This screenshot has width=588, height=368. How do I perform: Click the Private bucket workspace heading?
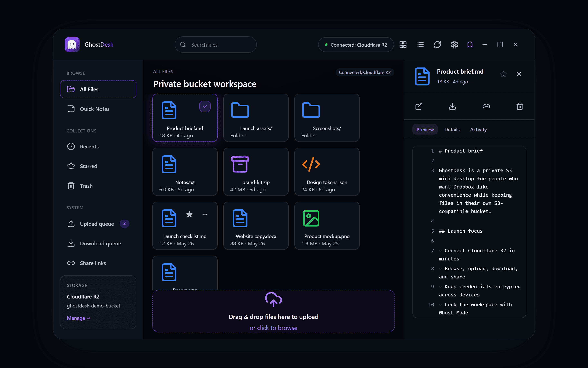click(x=205, y=84)
